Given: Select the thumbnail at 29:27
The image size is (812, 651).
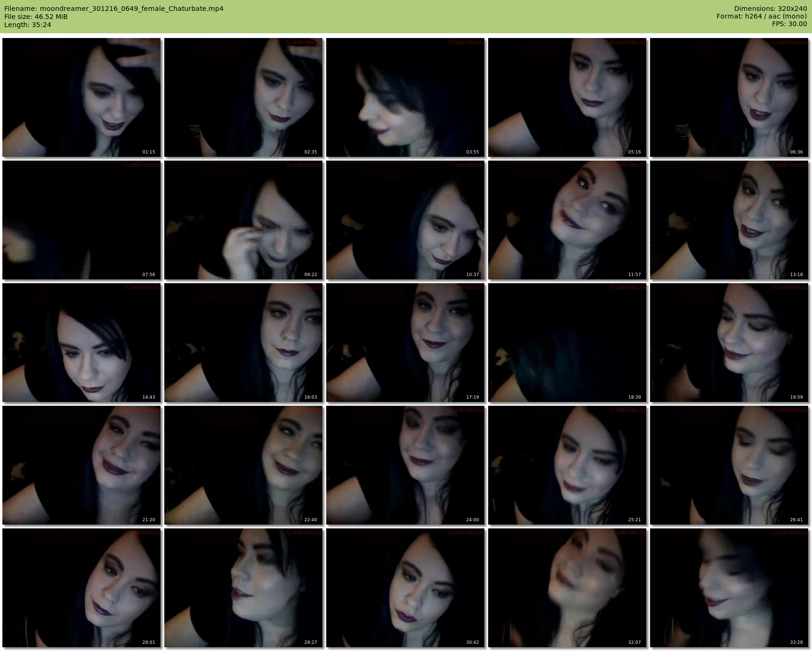Looking at the screenshot, I should tap(244, 588).
